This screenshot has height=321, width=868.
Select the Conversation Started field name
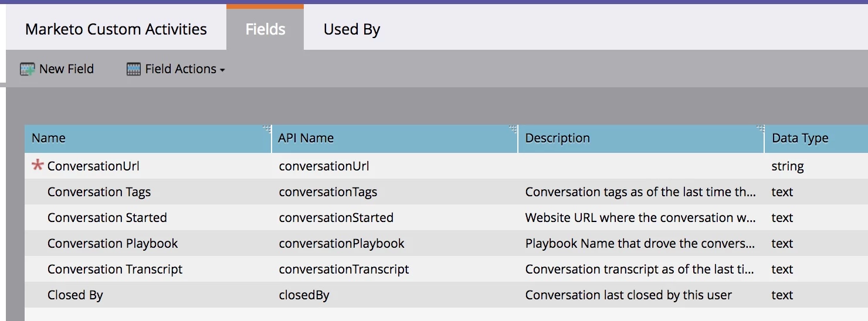107,218
